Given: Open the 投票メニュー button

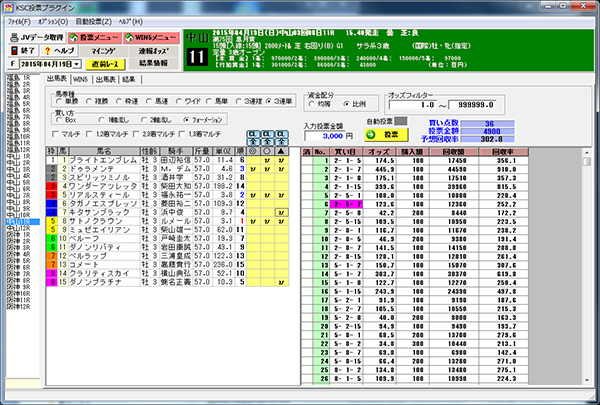Looking at the screenshot, I should [95, 38].
